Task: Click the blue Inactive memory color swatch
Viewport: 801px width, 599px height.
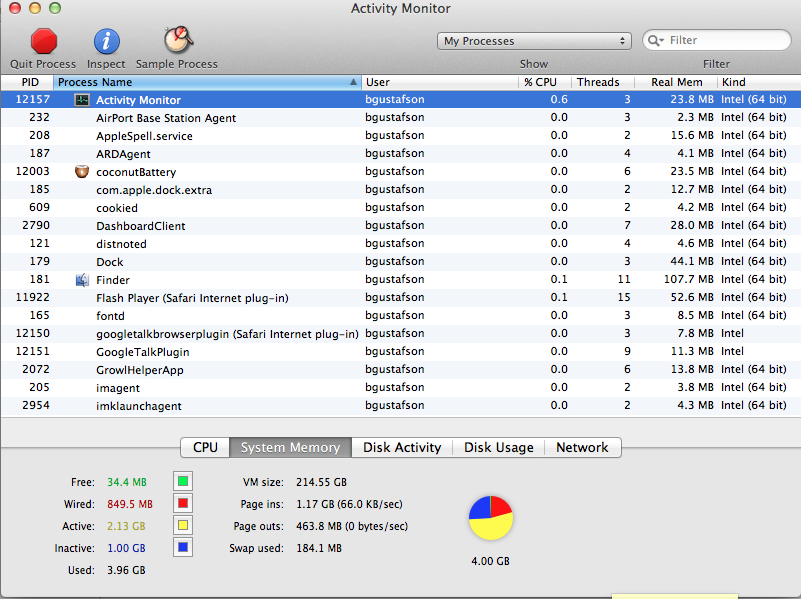Action: point(183,547)
